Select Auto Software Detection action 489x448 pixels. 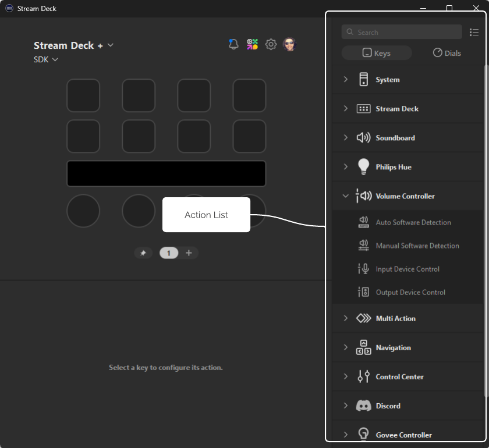413,222
